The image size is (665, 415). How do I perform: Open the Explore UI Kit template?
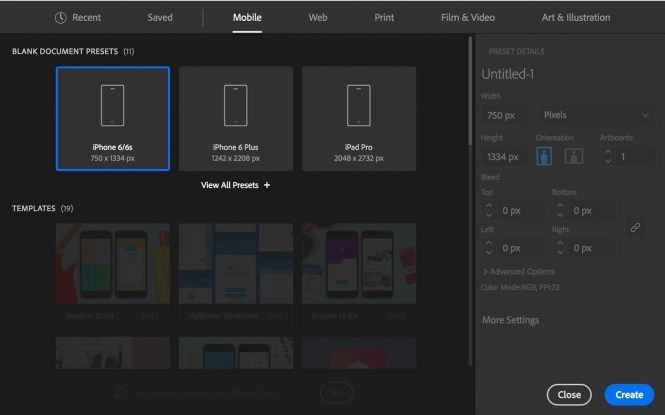[359, 274]
